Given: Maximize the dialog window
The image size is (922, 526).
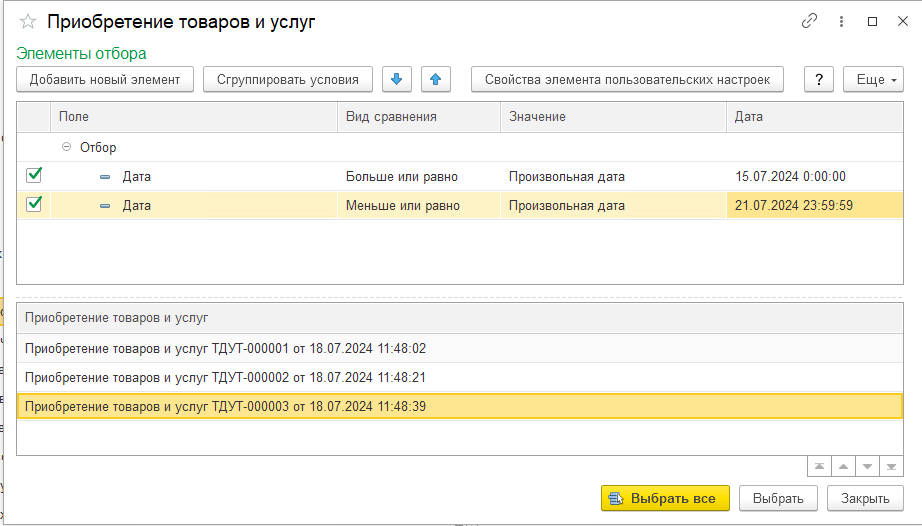Looking at the screenshot, I should tap(873, 21).
